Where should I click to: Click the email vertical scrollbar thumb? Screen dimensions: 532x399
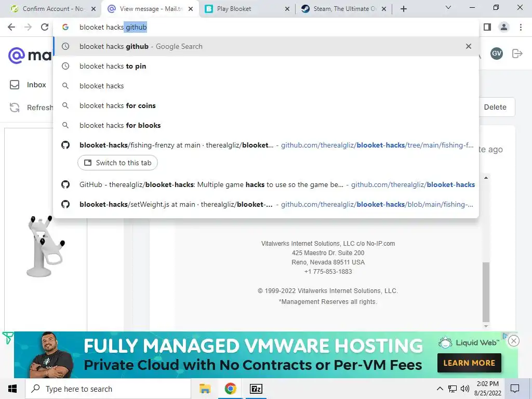point(486,292)
